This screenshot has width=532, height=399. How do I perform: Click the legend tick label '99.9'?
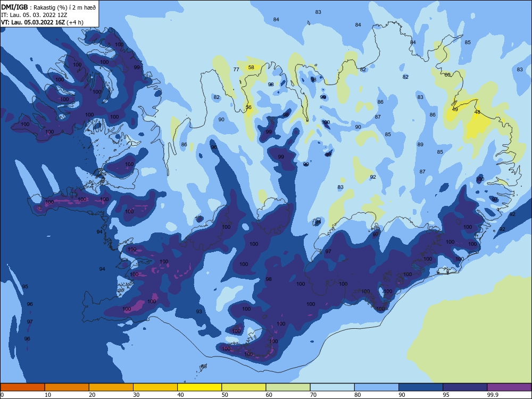[x=493, y=395]
